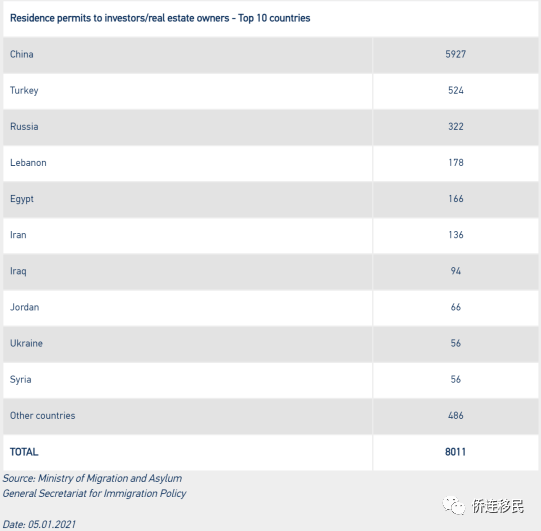
Task: Click the Turkey row label
Action: [24, 90]
